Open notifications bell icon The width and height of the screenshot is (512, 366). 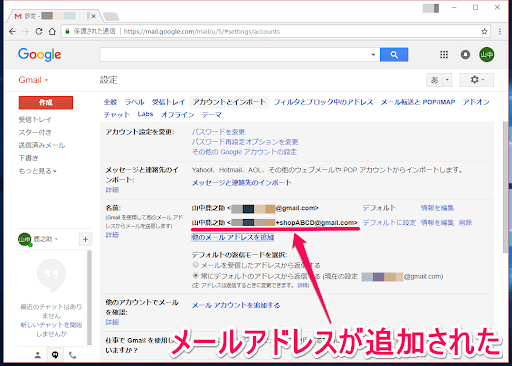(x=465, y=55)
